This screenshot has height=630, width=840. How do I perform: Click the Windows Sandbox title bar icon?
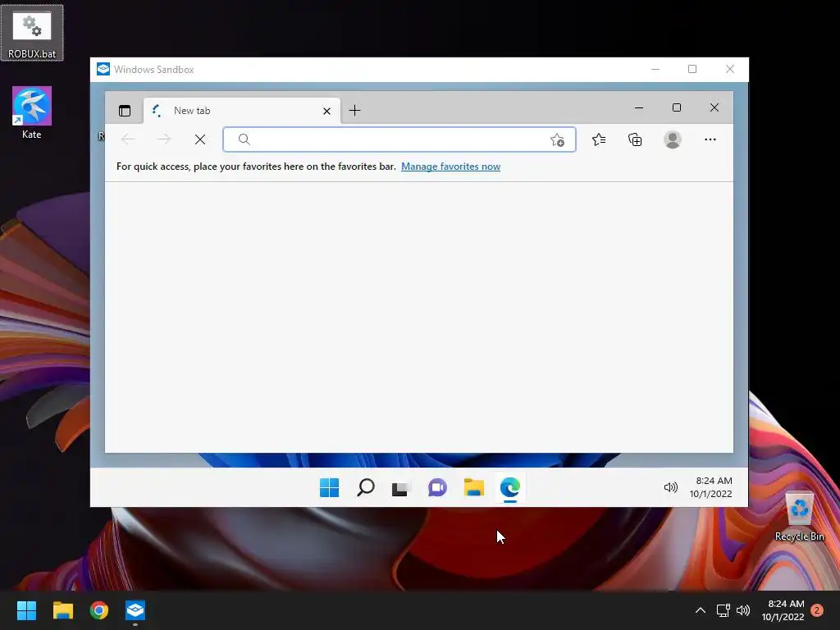[103, 69]
